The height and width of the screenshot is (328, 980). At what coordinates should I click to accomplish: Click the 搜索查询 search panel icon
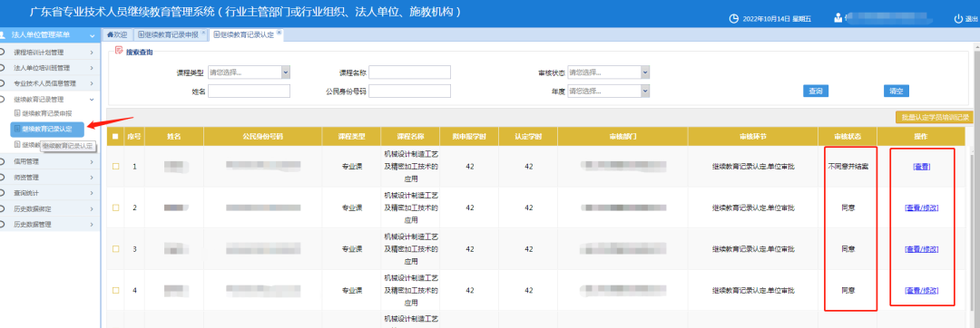click(119, 51)
